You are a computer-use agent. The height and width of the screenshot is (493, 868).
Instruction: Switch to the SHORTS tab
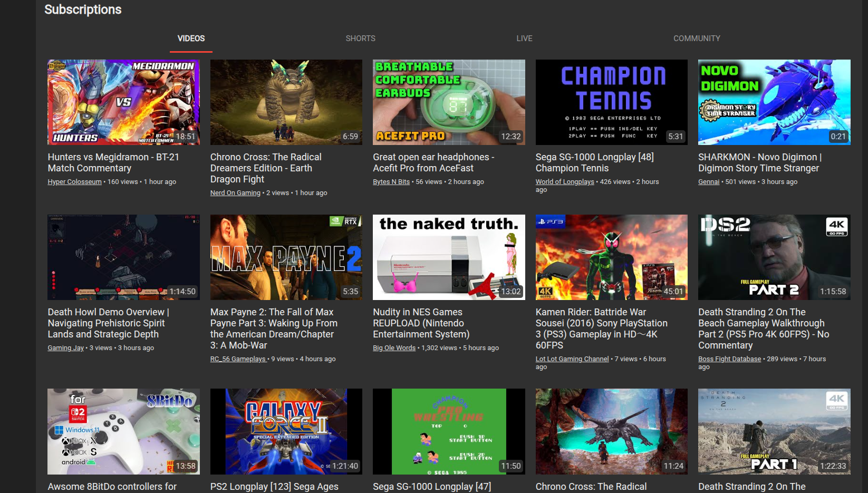(361, 38)
